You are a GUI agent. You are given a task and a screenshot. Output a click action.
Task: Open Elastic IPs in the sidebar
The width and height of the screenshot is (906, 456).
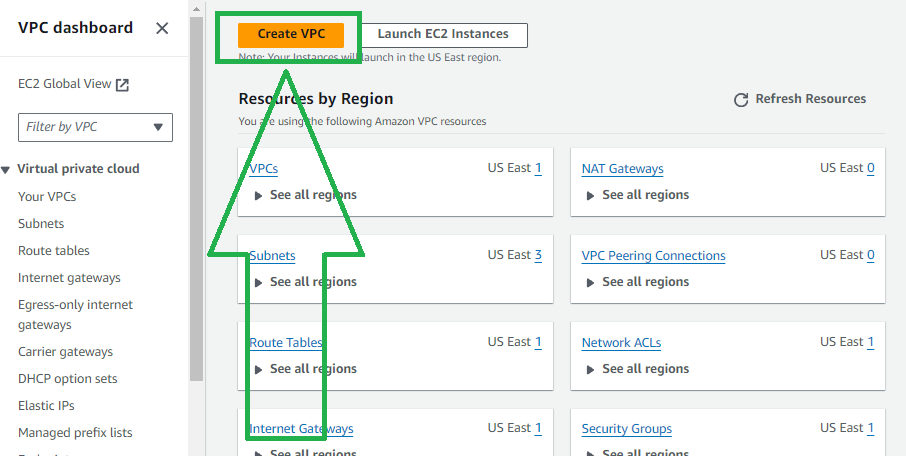tap(46, 406)
